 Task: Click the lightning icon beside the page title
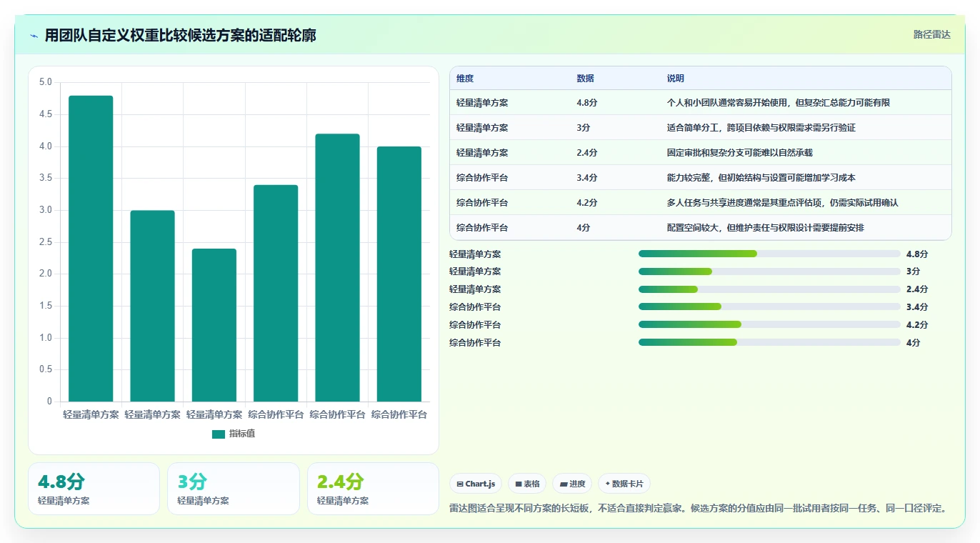[34, 36]
